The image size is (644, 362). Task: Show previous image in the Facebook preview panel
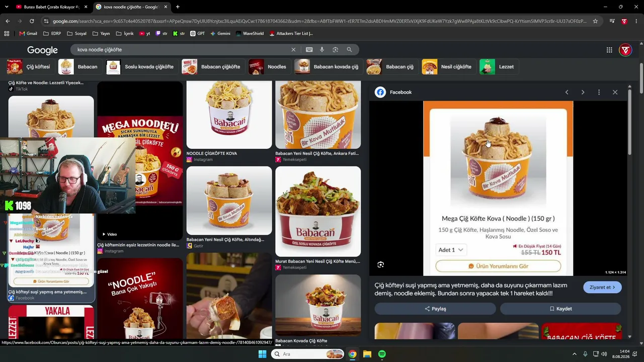point(567,92)
